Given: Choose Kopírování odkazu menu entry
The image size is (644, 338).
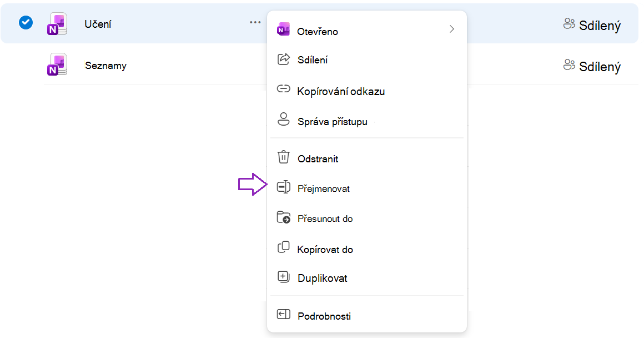Looking at the screenshot, I should (341, 91).
